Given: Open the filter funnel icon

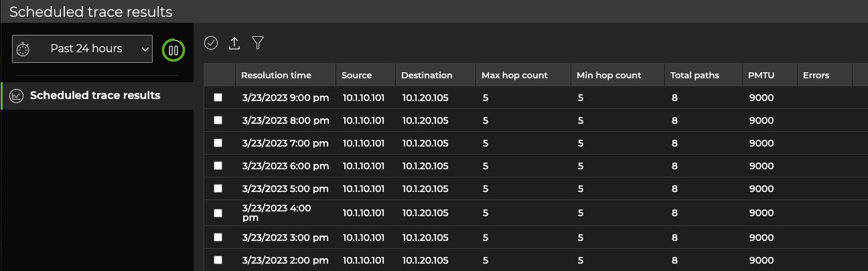Looking at the screenshot, I should [258, 43].
